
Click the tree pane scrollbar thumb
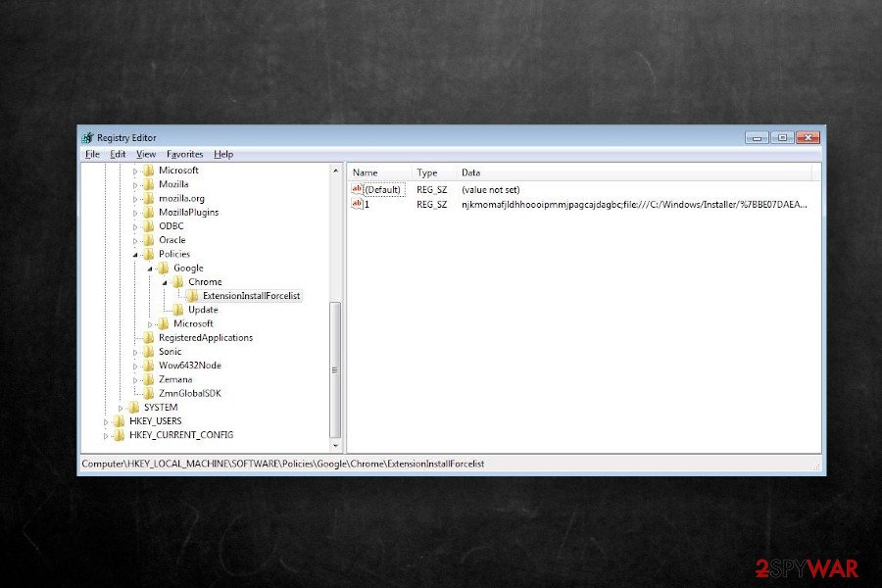coord(335,369)
